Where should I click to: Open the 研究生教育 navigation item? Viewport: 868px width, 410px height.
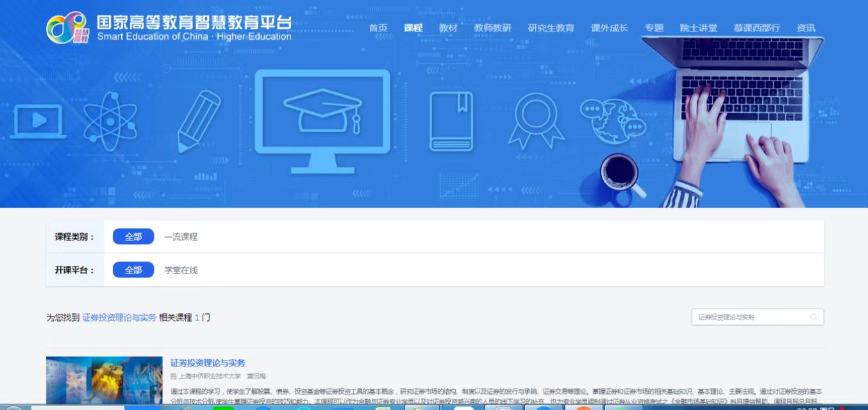(x=551, y=28)
